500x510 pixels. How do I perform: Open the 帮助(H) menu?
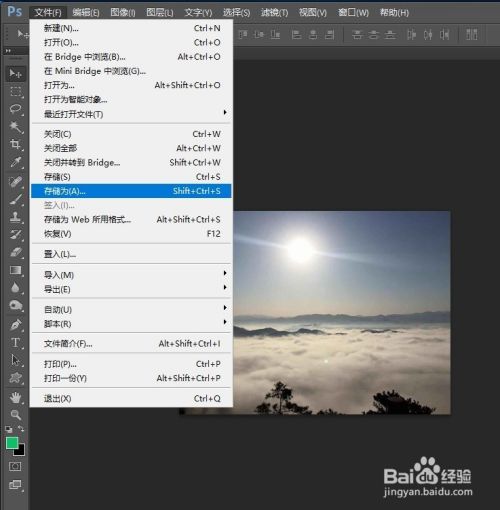coord(394,13)
